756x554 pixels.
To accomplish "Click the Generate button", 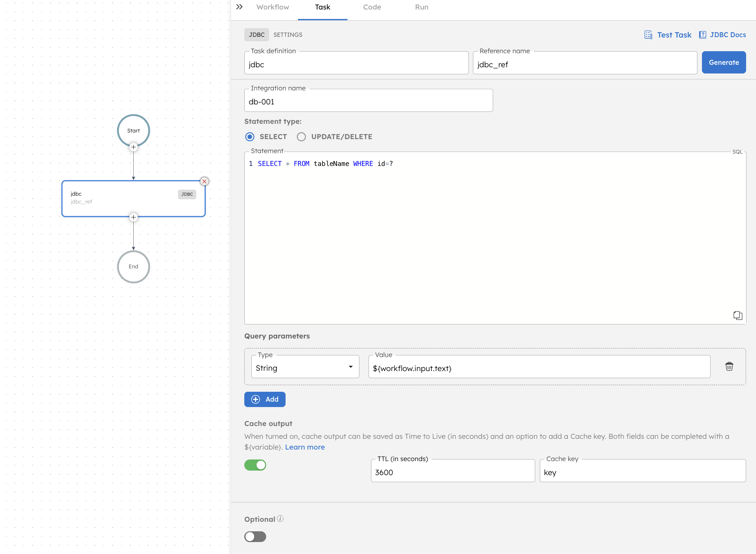I will click(x=724, y=62).
